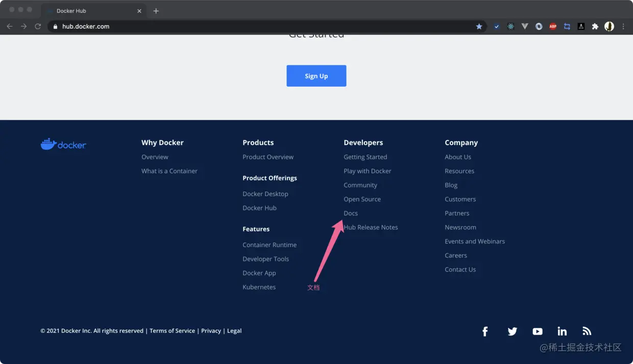Screen dimensions: 633x364
Task: Open the About Us link
Action: coord(458,157)
